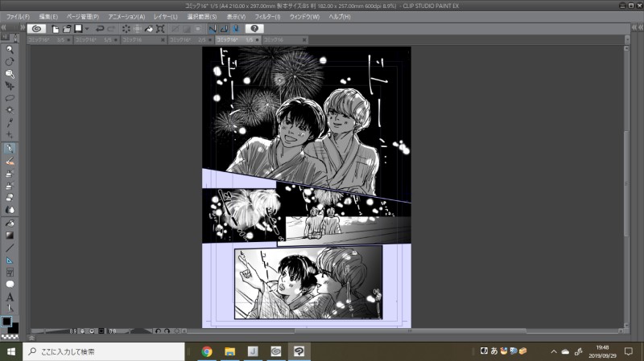Select the Frame border tool

10,272
